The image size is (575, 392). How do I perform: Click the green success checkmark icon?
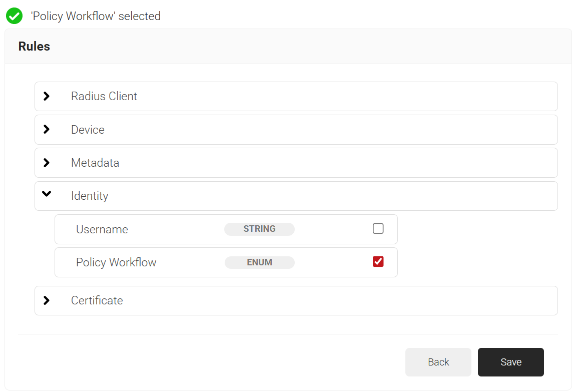[x=14, y=16]
